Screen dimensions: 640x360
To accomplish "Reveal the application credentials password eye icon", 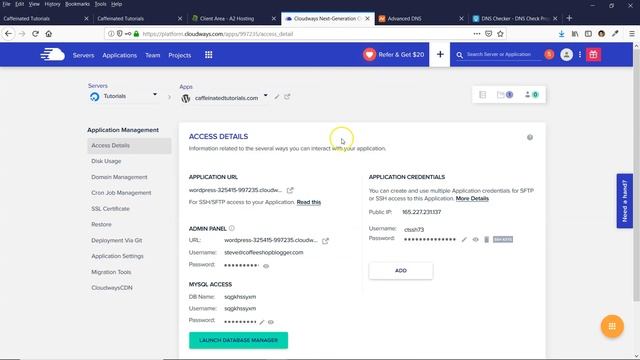I will (x=476, y=240).
